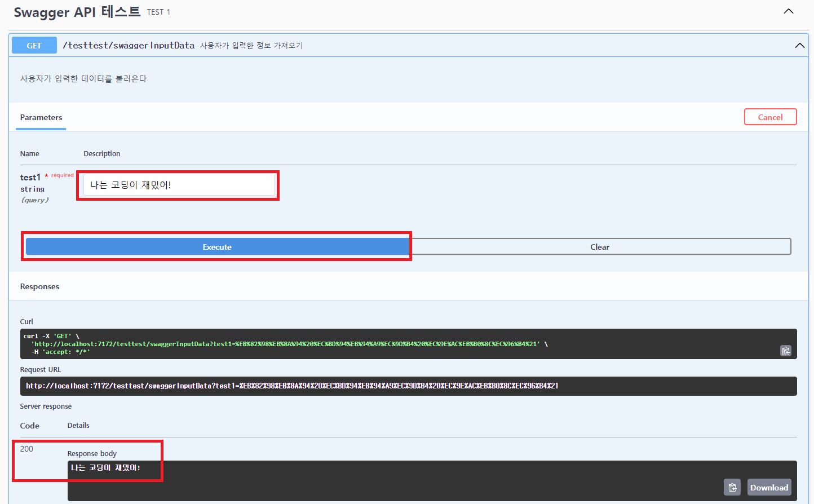Click the Description column header

coord(102,154)
